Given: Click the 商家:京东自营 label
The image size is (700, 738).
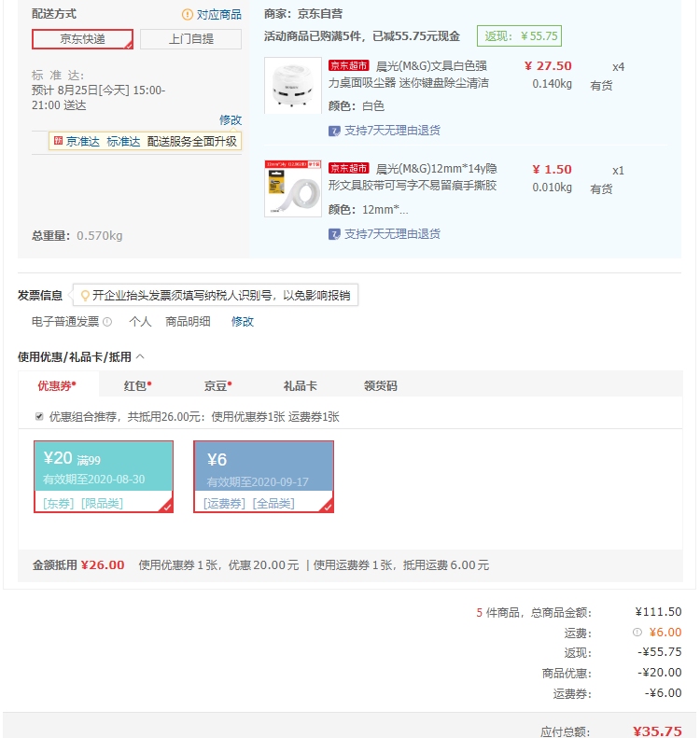Looking at the screenshot, I should pos(303,14).
